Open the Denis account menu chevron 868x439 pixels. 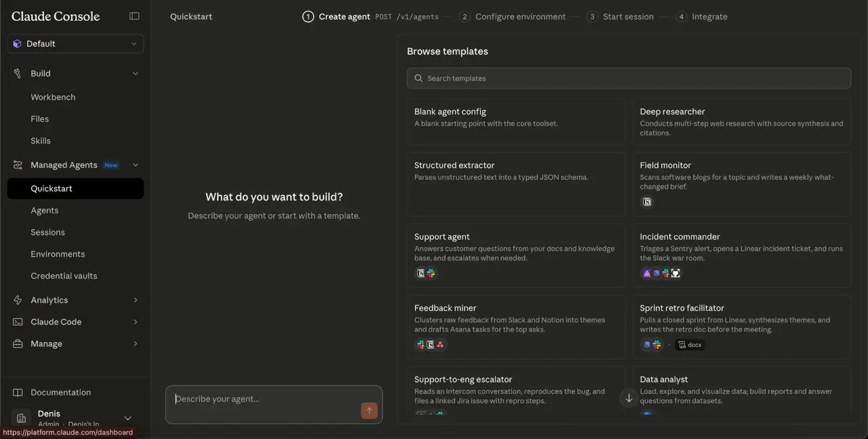coord(127,418)
